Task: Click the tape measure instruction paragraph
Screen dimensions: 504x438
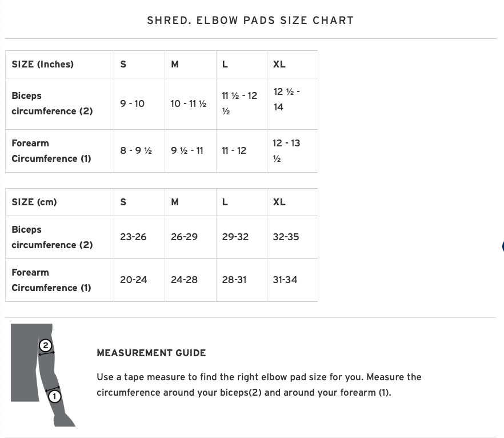Action: tap(259, 385)
